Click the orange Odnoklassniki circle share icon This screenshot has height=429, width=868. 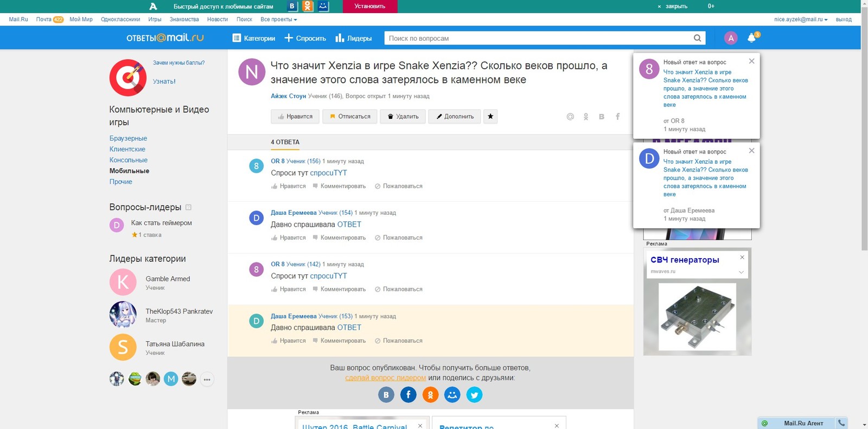430,395
